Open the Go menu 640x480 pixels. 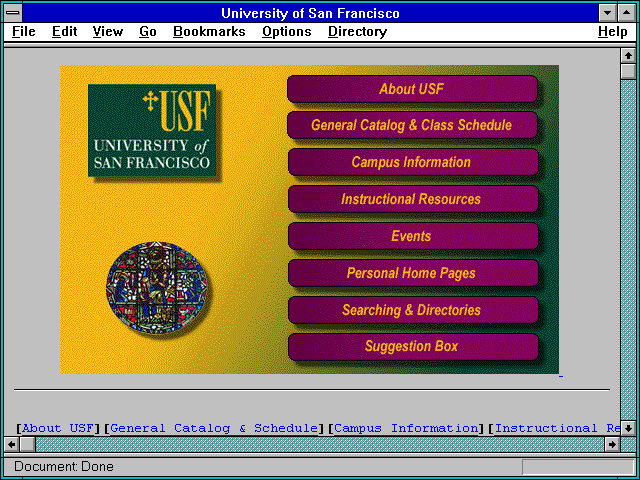click(x=148, y=32)
